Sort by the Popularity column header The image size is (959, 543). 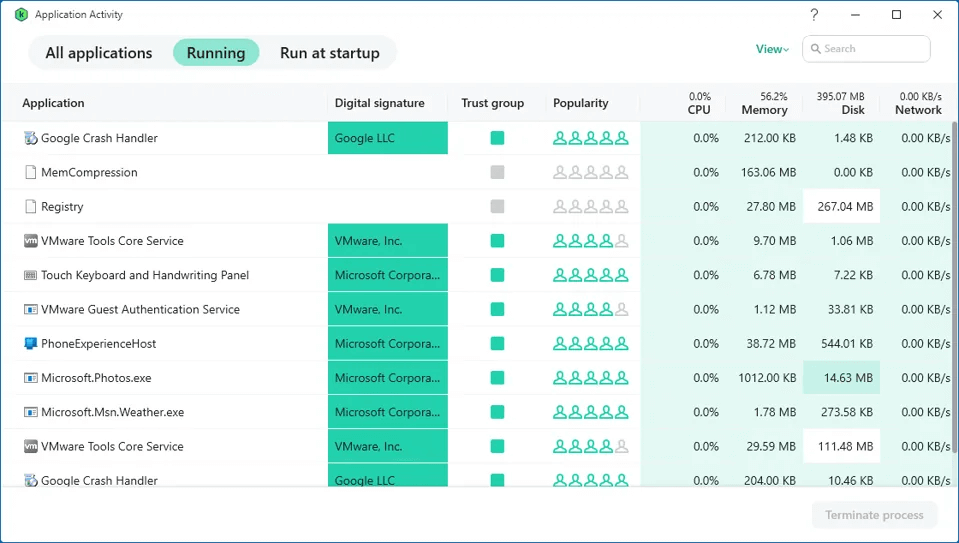point(580,103)
